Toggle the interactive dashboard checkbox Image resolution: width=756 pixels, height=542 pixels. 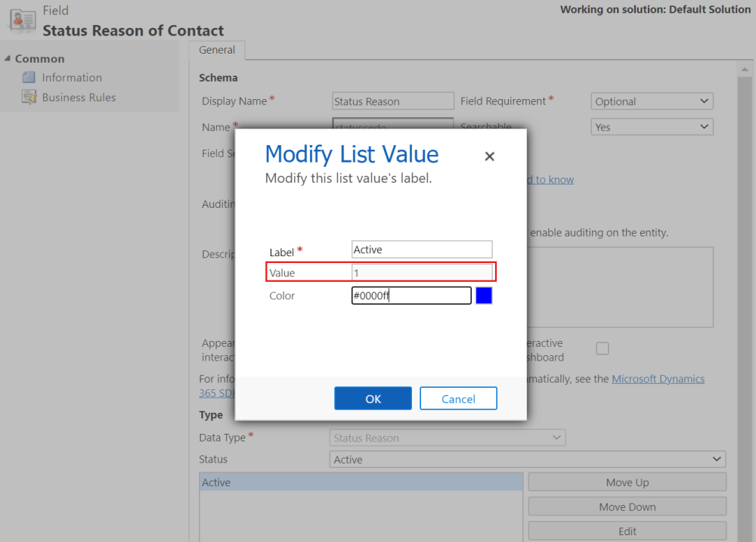(x=603, y=348)
